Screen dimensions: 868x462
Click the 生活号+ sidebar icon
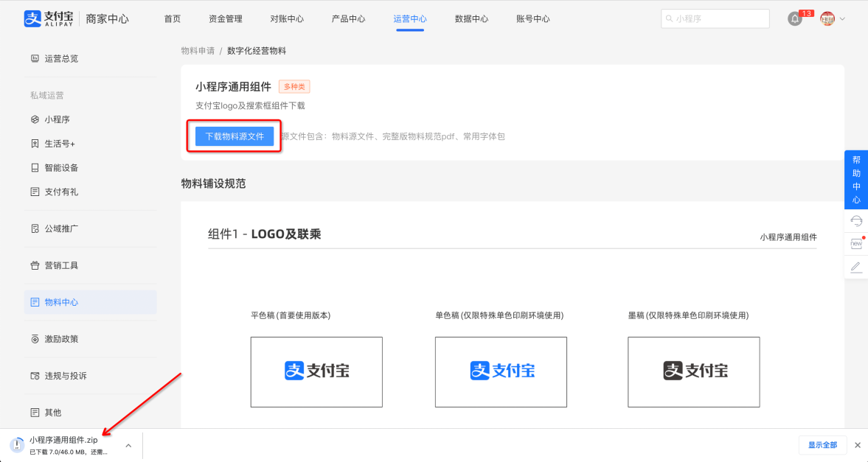(35, 144)
